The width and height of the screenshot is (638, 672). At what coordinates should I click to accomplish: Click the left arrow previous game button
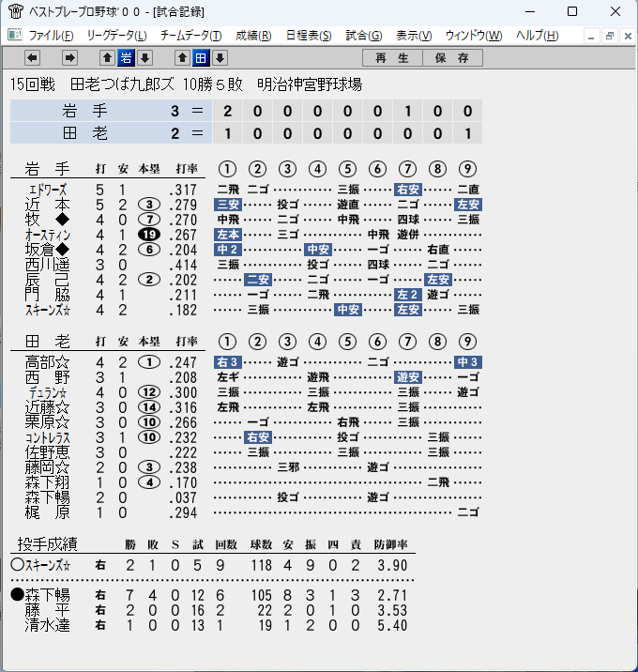(x=32, y=57)
